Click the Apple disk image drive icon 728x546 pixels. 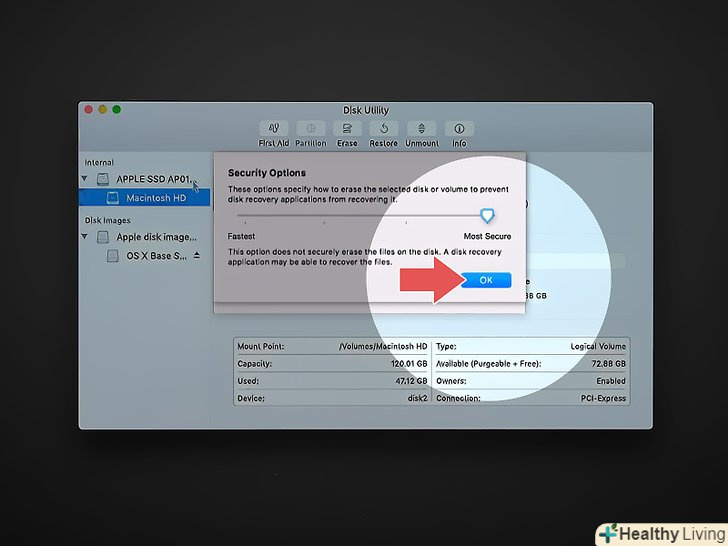coord(103,237)
